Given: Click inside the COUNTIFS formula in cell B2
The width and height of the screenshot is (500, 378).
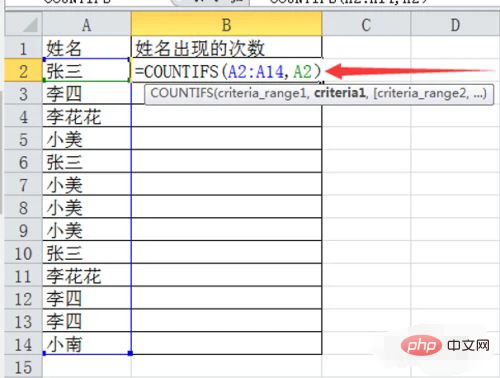Looking at the screenshot, I should click(228, 71).
